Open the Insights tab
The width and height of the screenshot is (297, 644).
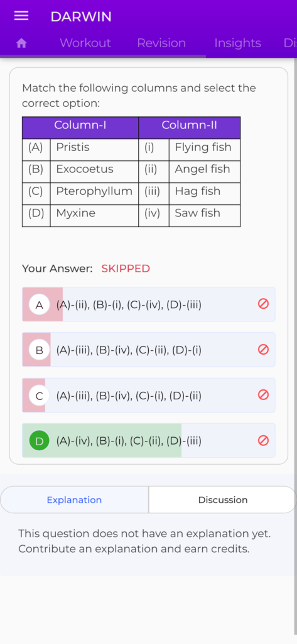point(237,43)
